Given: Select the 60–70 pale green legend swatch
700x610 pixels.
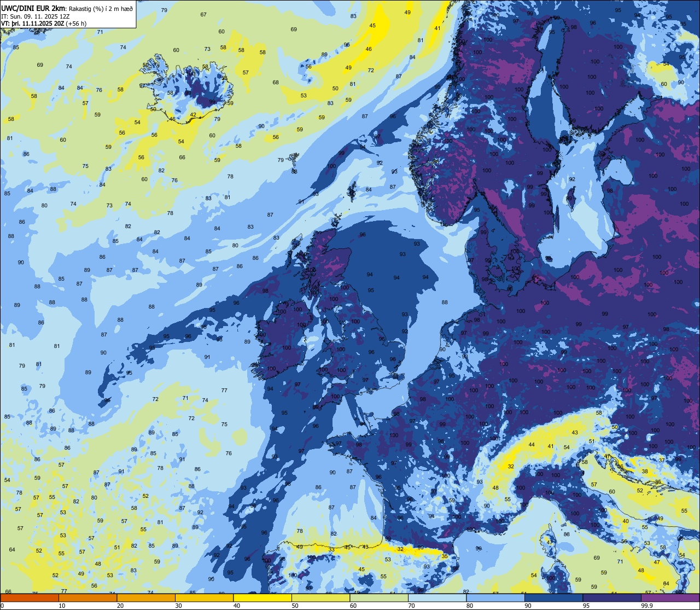Looking at the screenshot, I should (x=379, y=597).
